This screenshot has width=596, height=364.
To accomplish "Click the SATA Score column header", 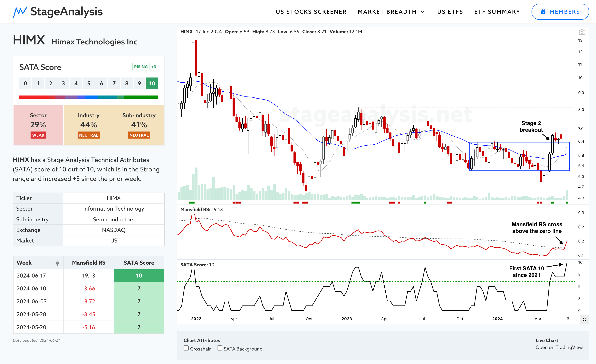I will point(139,263).
